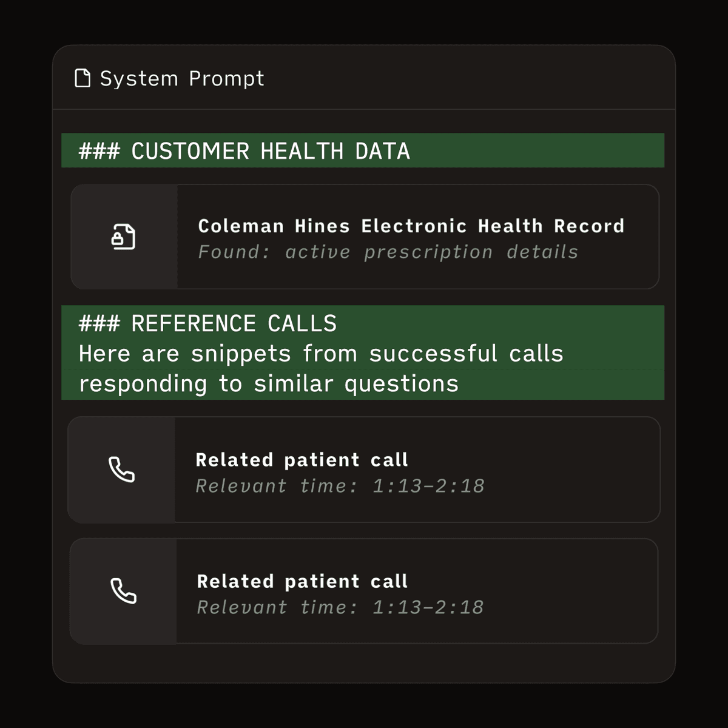Click 'Found: active prescription details' subtitle
728x728 pixels.
[388, 252]
